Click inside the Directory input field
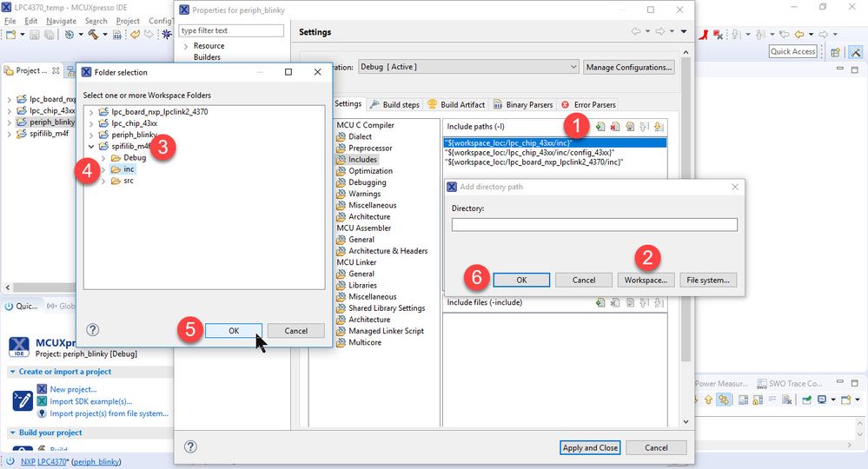This screenshot has height=469, width=868. [x=594, y=225]
